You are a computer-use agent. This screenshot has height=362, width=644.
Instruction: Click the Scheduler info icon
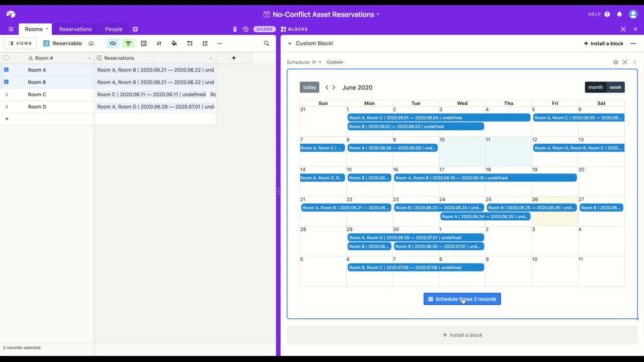pyautogui.click(x=313, y=62)
